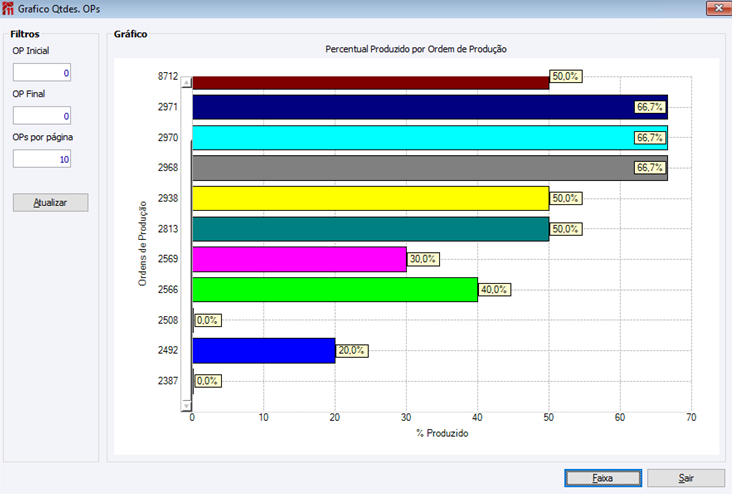
Task: Click the axis label 2970
Action: [x=168, y=138]
